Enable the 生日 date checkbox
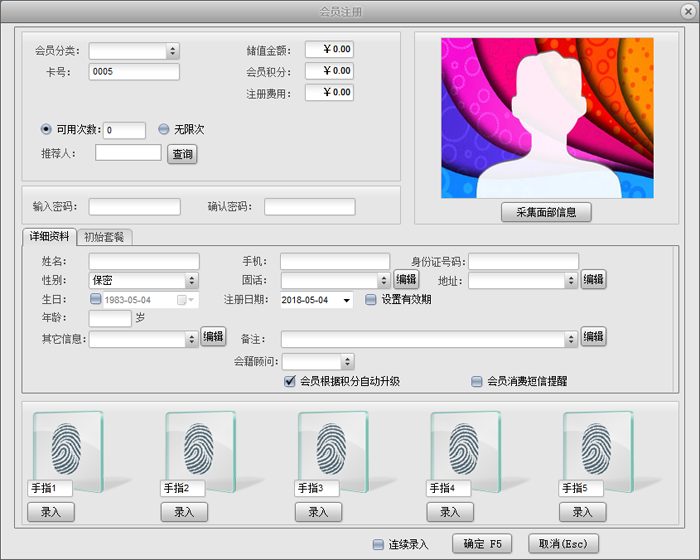Screen dimensions: 700x560 96,299
